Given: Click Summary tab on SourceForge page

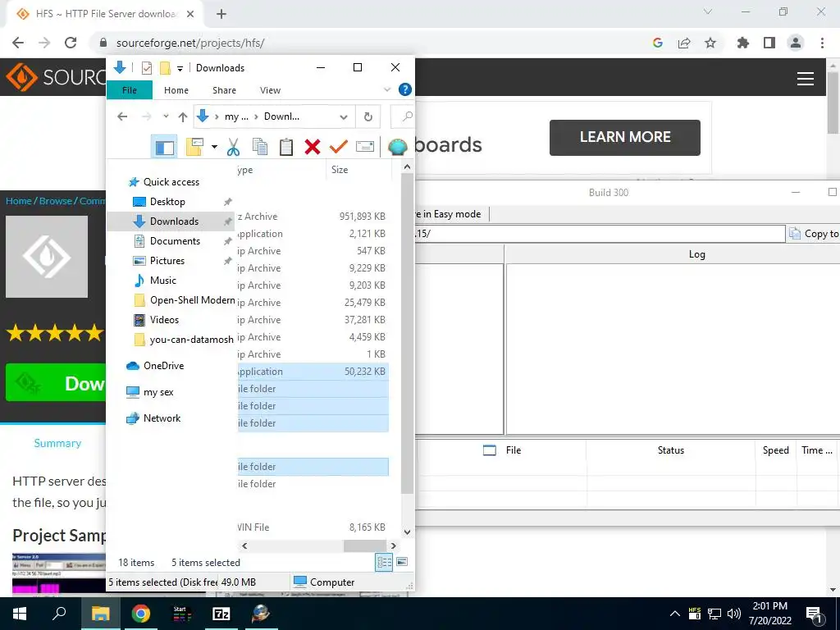Looking at the screenshot, I should pyautogui.click(x=58, y=443).
